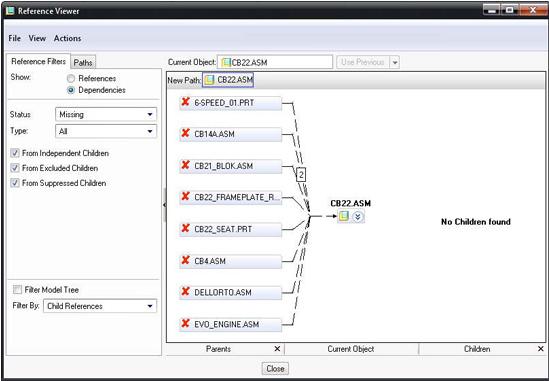Minimize the Reference Viewer window
This screenshot has width=549, height=381.
tap(492, 10)
